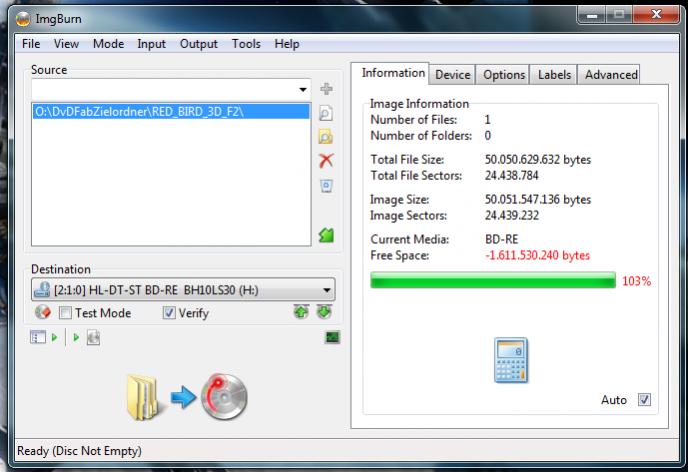This screenshot has width=688, height=472.
Task: Show the disc layout editor green icon
Action: 326,235
